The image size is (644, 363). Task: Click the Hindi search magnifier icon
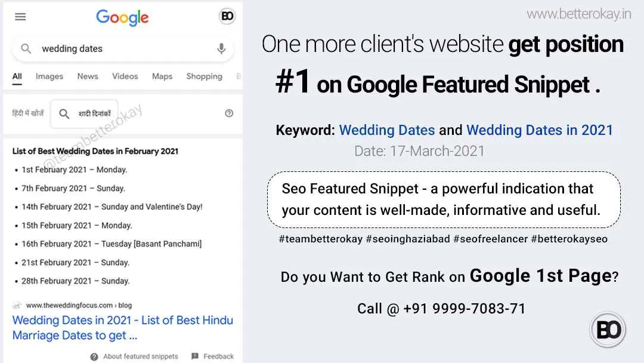tap(64, 114)
